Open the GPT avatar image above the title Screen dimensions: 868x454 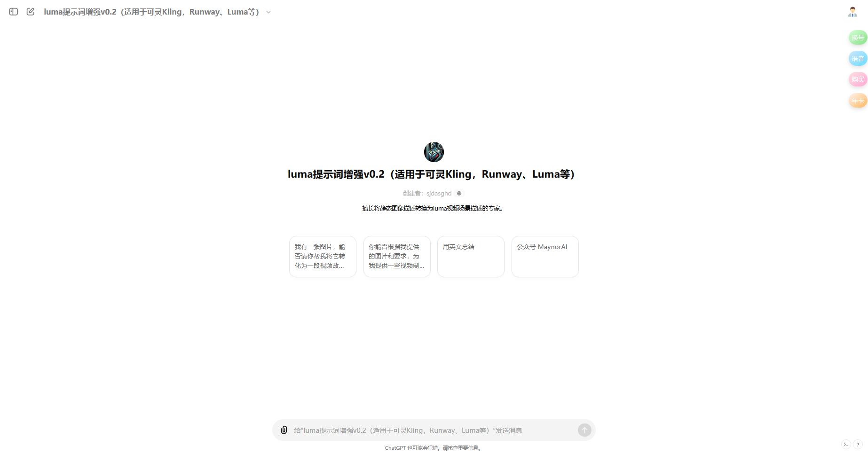(434, 152)
